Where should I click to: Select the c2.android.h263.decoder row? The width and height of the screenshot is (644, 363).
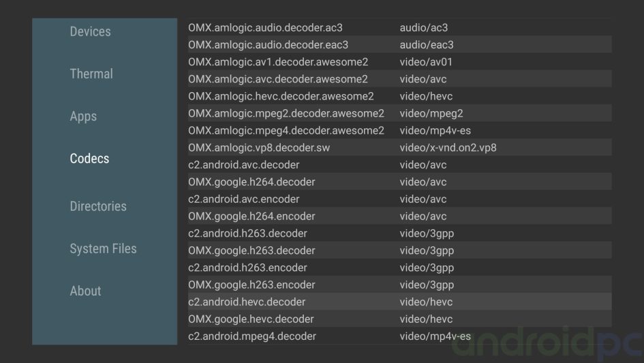tap(247, 233)
